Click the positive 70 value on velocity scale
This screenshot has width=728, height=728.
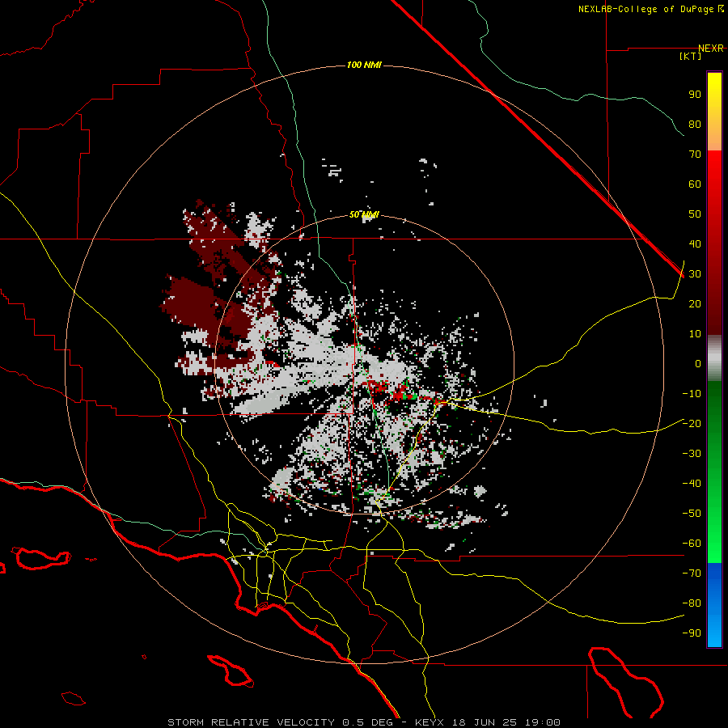(x=695, y=154)
